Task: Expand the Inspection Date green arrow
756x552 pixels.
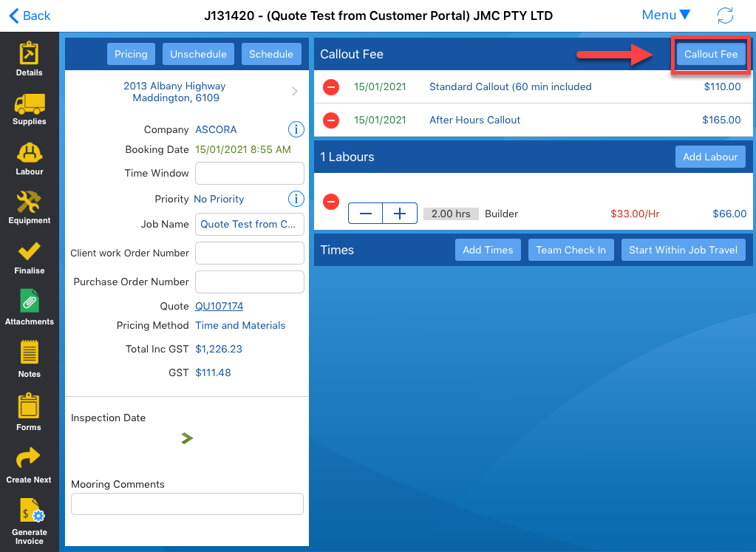Action: 187,439
